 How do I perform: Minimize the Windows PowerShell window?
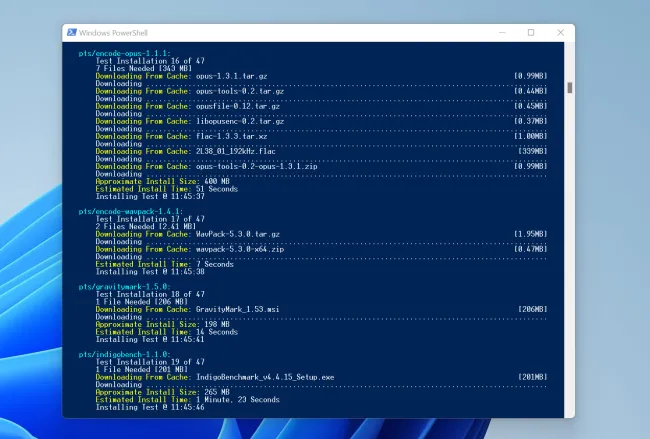pyautogui.click(x=502, y=32)
